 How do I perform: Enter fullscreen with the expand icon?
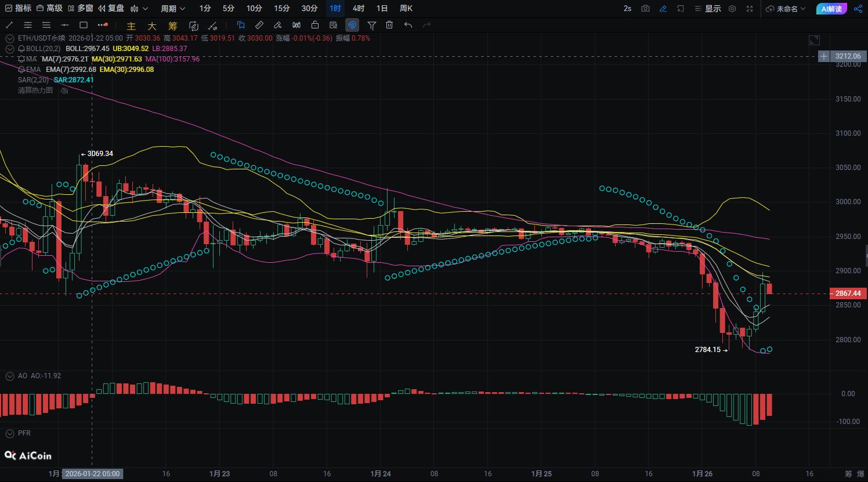750,9
